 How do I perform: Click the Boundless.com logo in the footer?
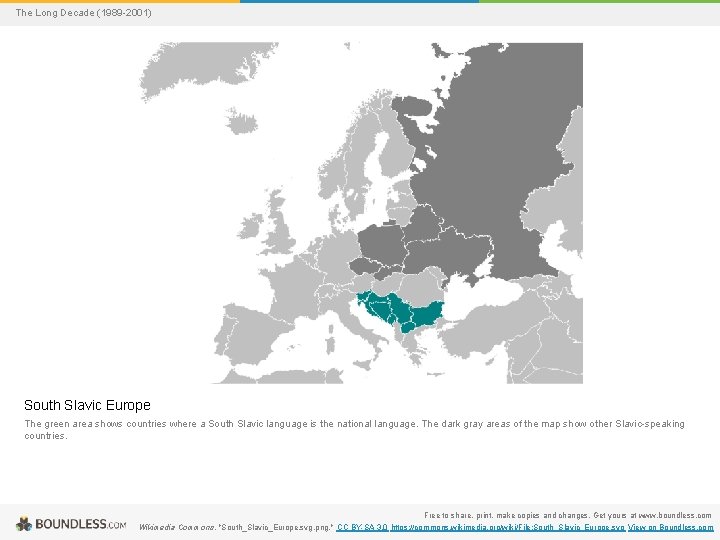71,524
